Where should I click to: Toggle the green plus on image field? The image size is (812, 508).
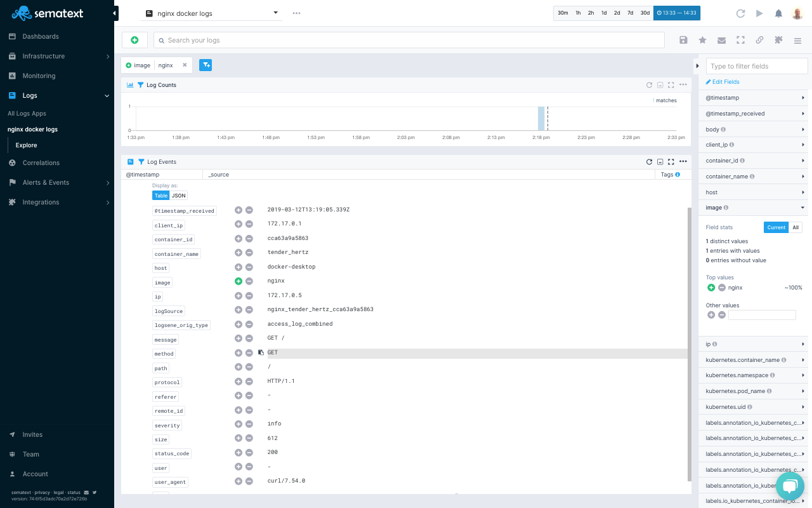tap(239, 281)
